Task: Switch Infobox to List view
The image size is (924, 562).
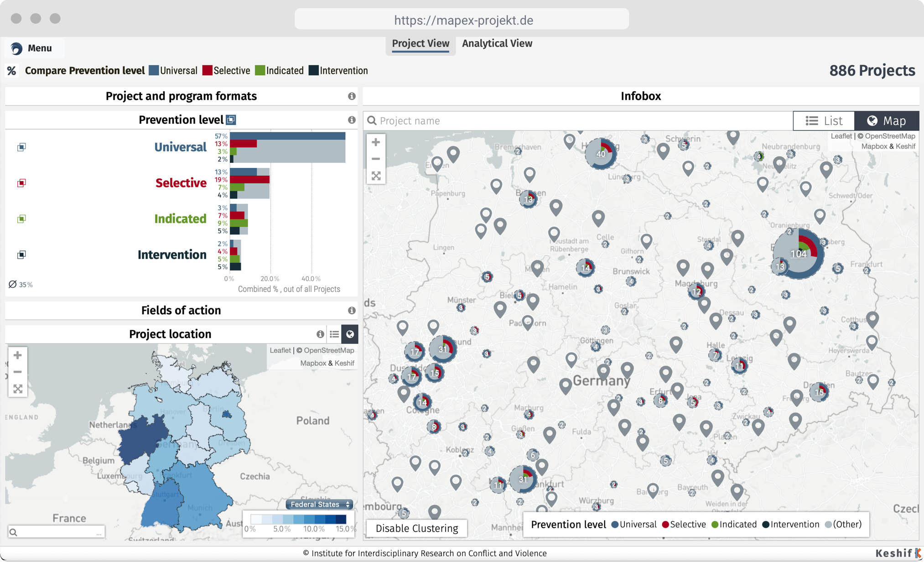Action: 824,121
